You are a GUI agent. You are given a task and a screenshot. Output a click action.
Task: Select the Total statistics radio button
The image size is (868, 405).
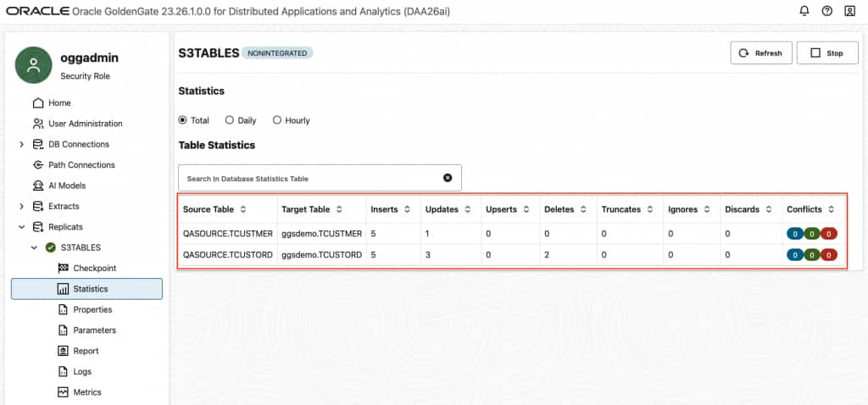pos(183,120)
